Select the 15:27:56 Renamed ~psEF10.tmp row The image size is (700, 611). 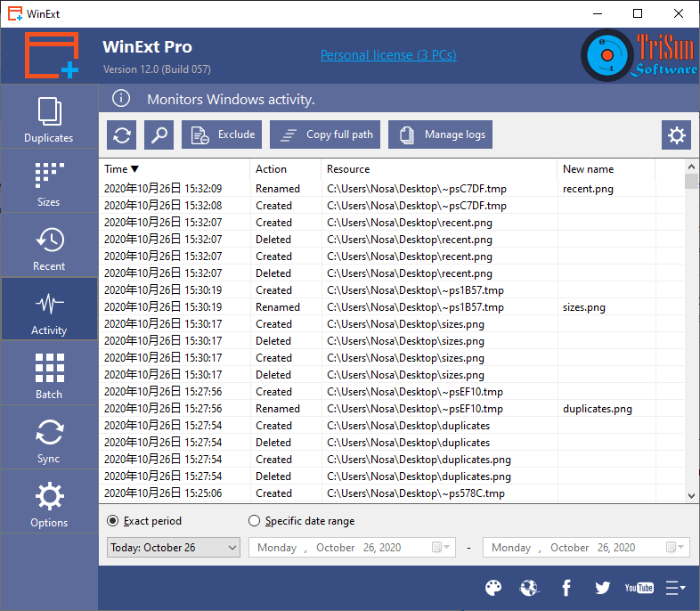[x=392, y=409]
